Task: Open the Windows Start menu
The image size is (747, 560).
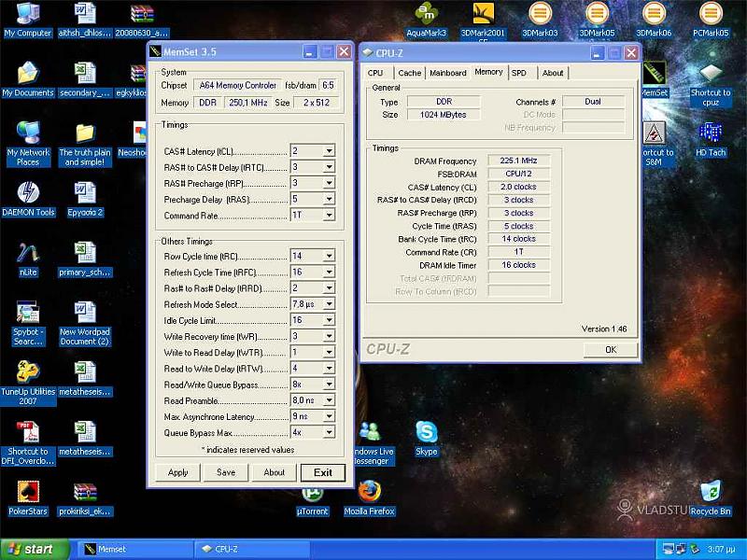Action: [35, 550]
